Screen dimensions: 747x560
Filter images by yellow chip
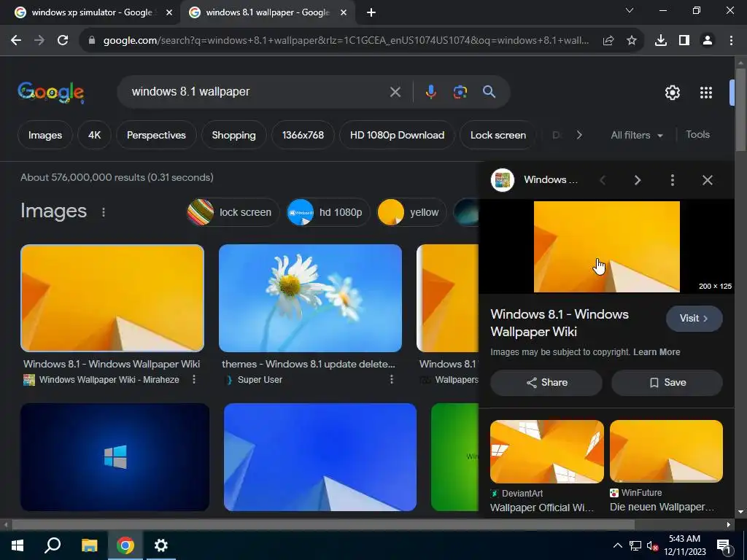coord(411,212)
